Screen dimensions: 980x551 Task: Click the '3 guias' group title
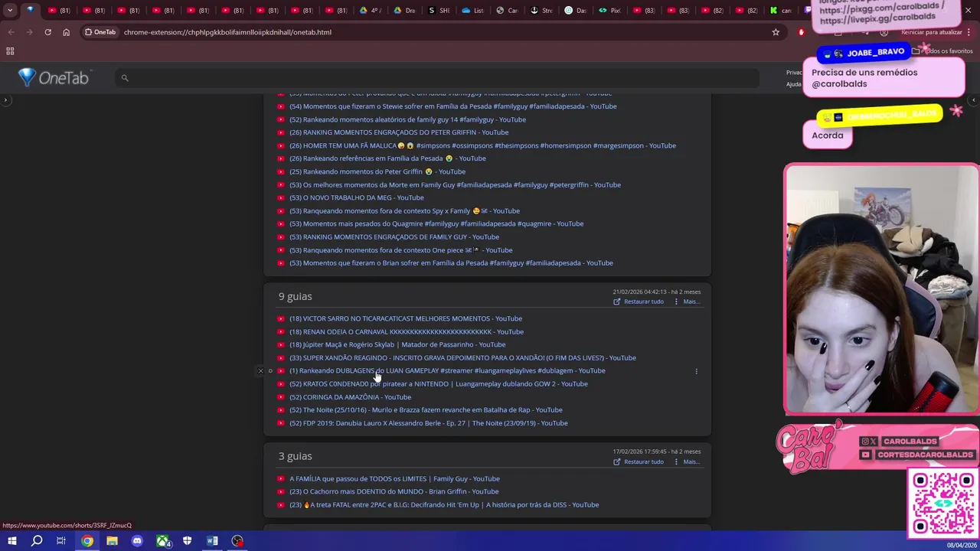point(296,457)
